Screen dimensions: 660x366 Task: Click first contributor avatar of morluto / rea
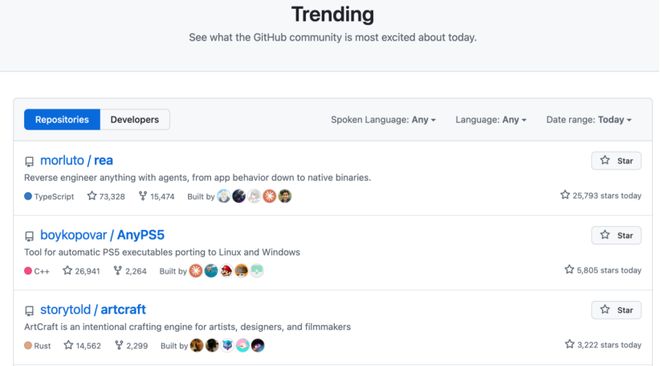click(x=224, y=196)
